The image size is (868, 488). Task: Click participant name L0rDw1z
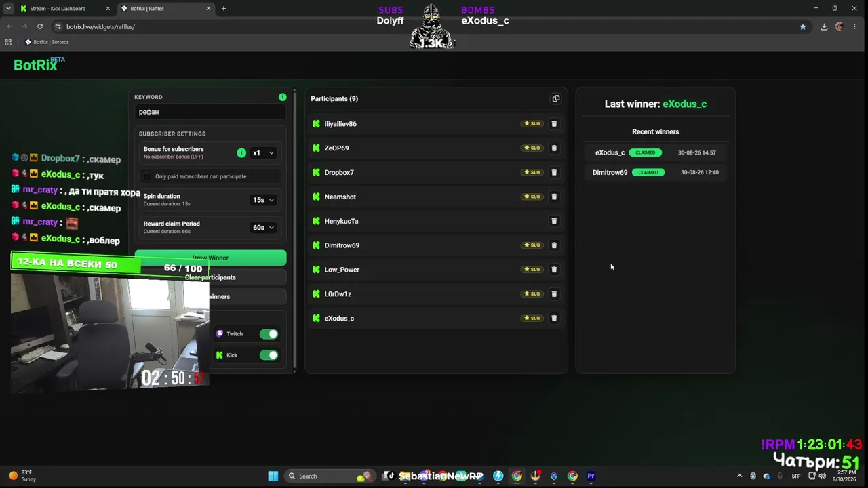pyautogui.click(x=338, y=294)
